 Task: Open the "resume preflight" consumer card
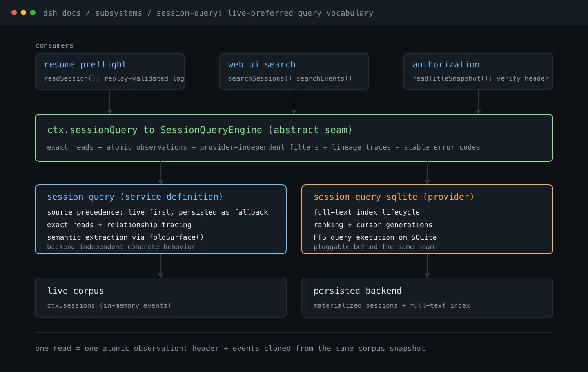[110, 71]
